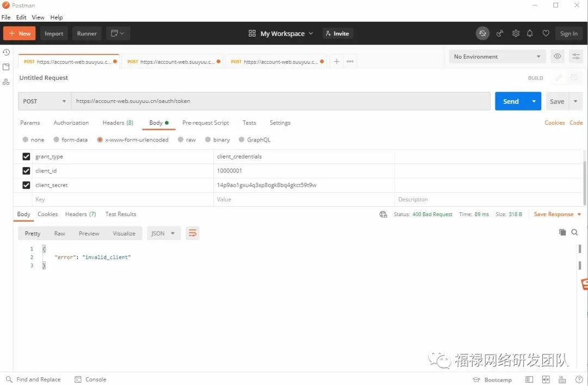
Task: Click the Import button
Action: click(54, 33)
